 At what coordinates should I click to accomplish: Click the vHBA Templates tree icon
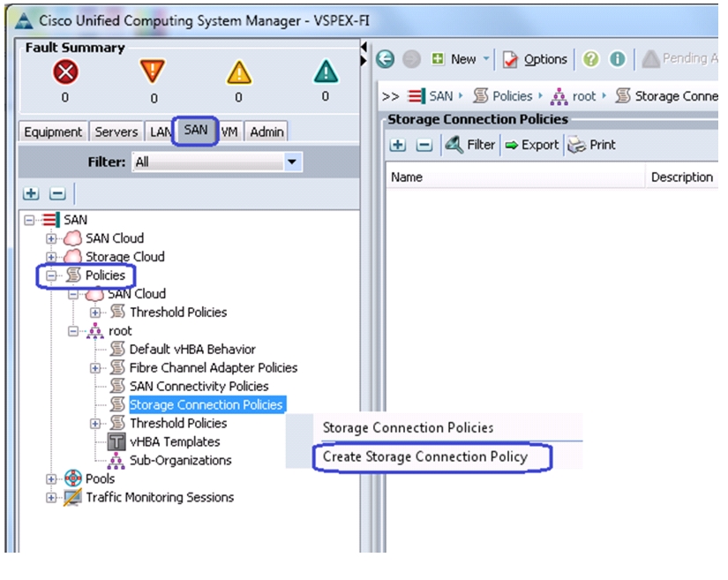click(116, 441)
